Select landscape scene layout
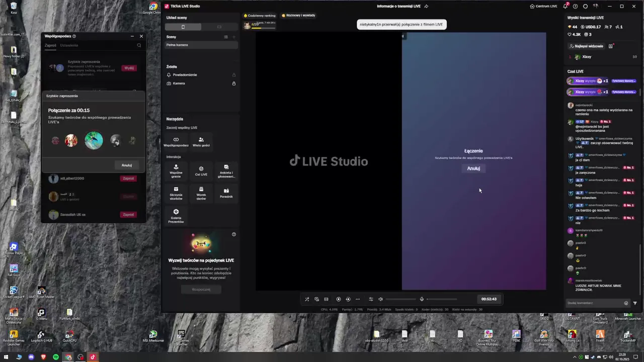This screenshot has height=362, width=644. 219,27
